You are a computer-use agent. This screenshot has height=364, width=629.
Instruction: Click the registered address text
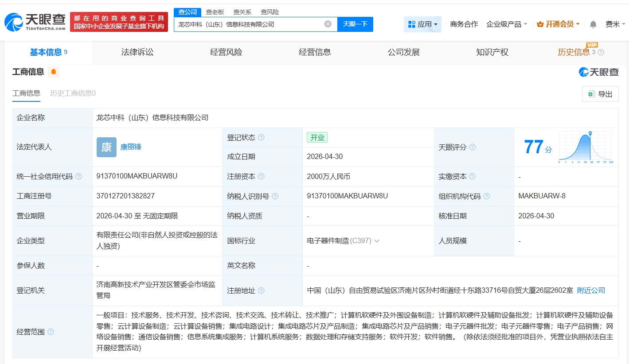pos(440,290)
